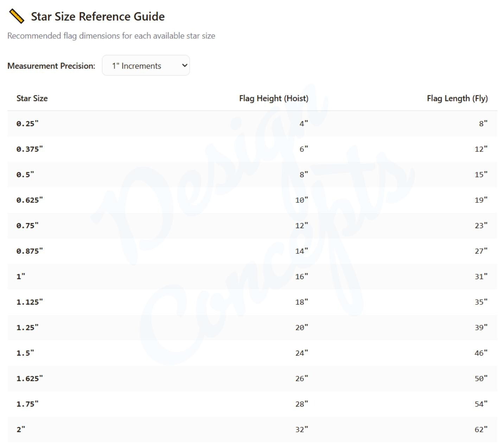Viewport: 504px width, 446px height.
Task: Click the 24" hoist value
Action: pyautogui.click(x=302, y=353)
